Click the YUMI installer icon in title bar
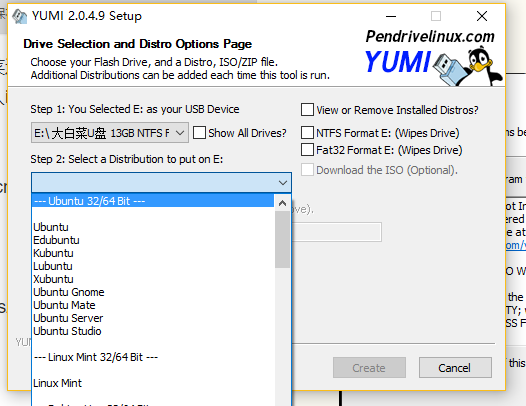Viewport: 526px width, 406px height. point(19,16)
